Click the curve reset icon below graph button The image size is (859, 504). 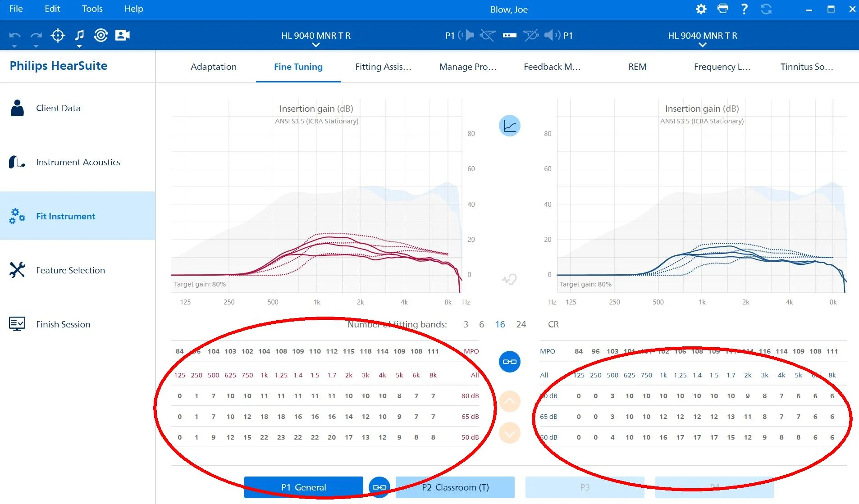coord(509,280)
